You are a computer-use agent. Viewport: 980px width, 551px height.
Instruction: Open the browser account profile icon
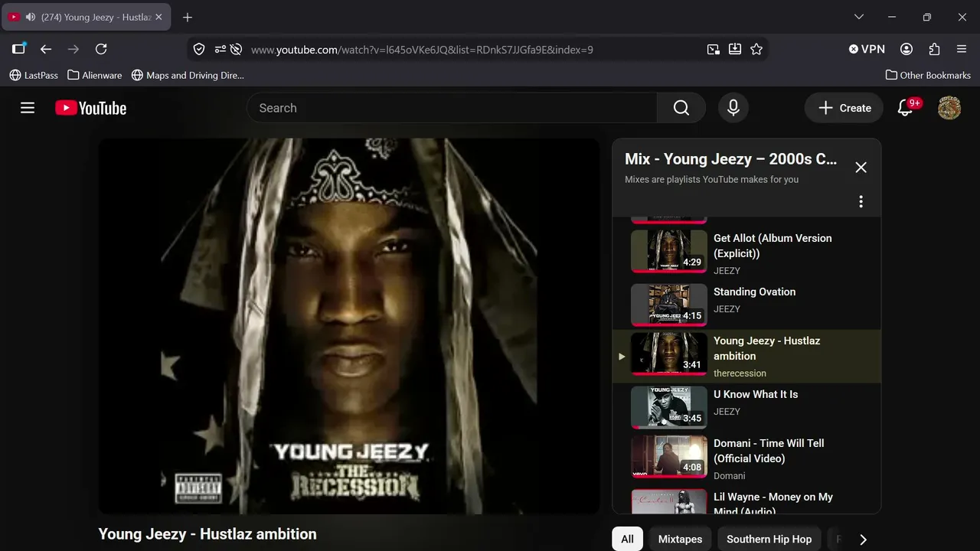click(906, 49)
